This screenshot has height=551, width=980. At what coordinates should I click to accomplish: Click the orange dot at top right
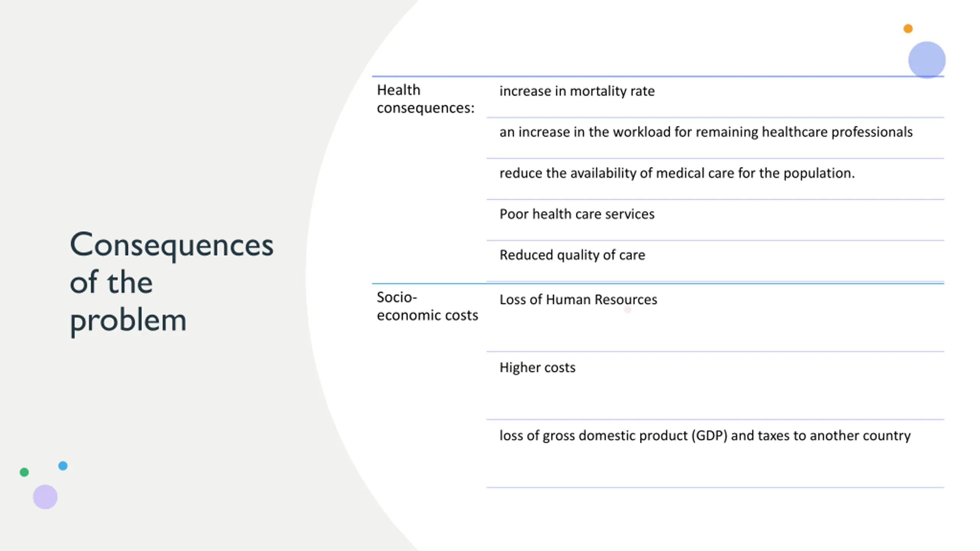click(908, 29)
